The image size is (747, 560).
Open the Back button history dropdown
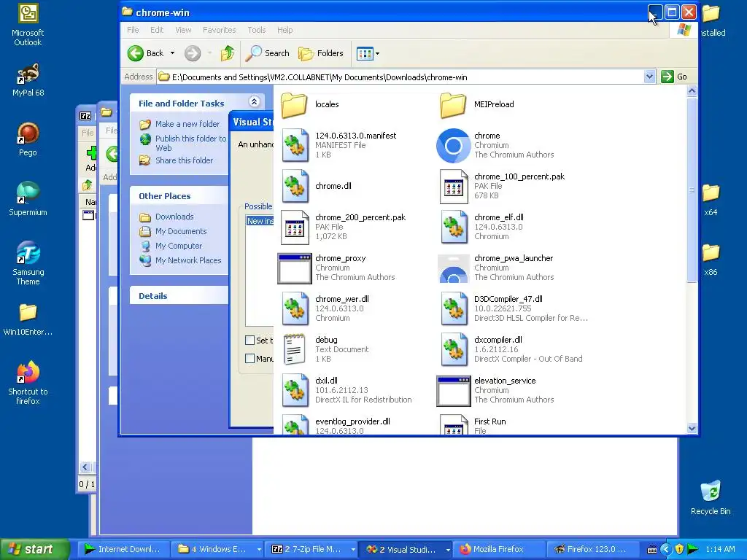coord(172,53)
